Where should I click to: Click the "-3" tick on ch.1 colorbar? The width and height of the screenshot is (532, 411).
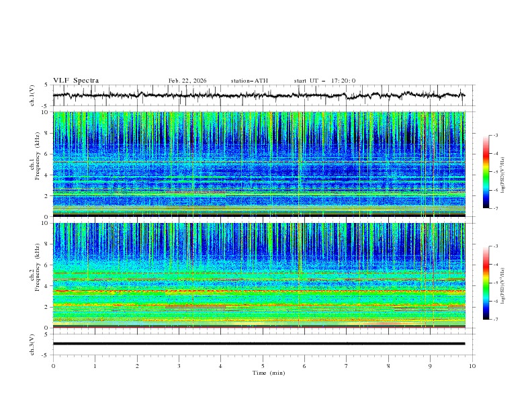(496, 136)
